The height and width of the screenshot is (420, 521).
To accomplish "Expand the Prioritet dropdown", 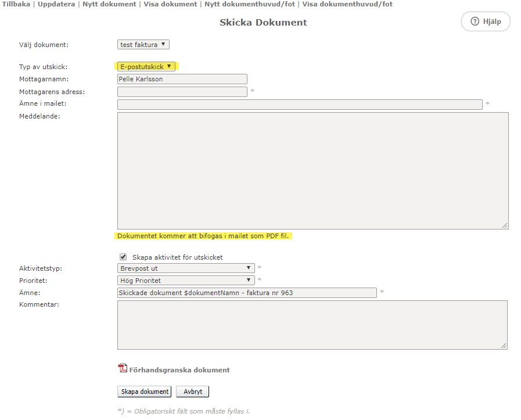I will (x=186, y=281).
